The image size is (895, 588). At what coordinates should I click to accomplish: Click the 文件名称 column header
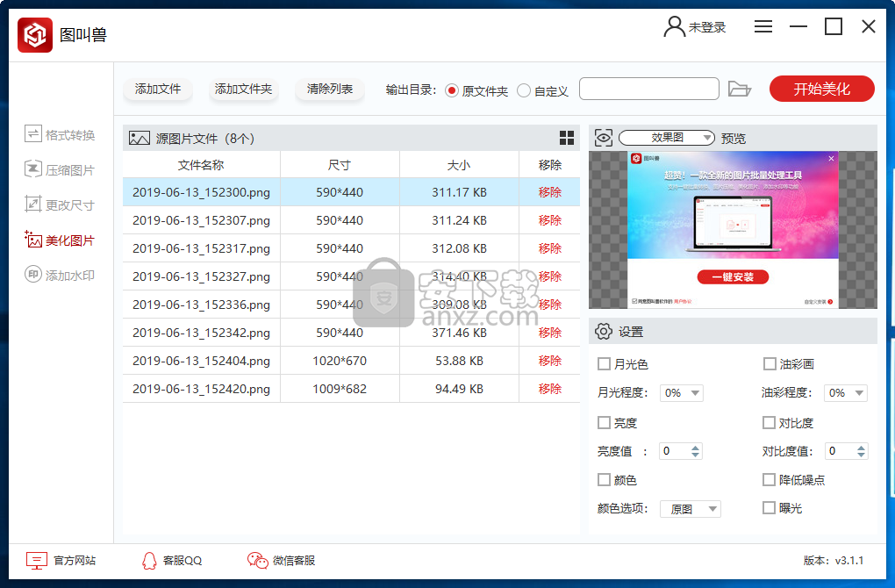(201, 165)
